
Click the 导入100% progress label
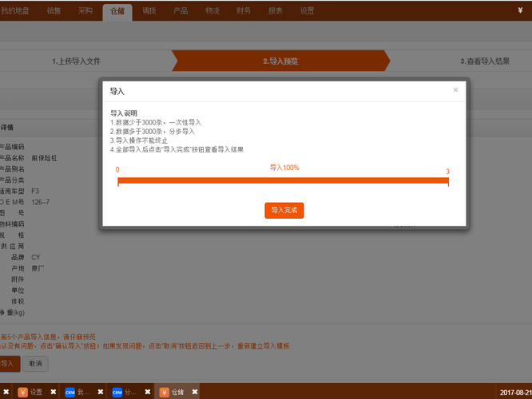tap(284, 168)
